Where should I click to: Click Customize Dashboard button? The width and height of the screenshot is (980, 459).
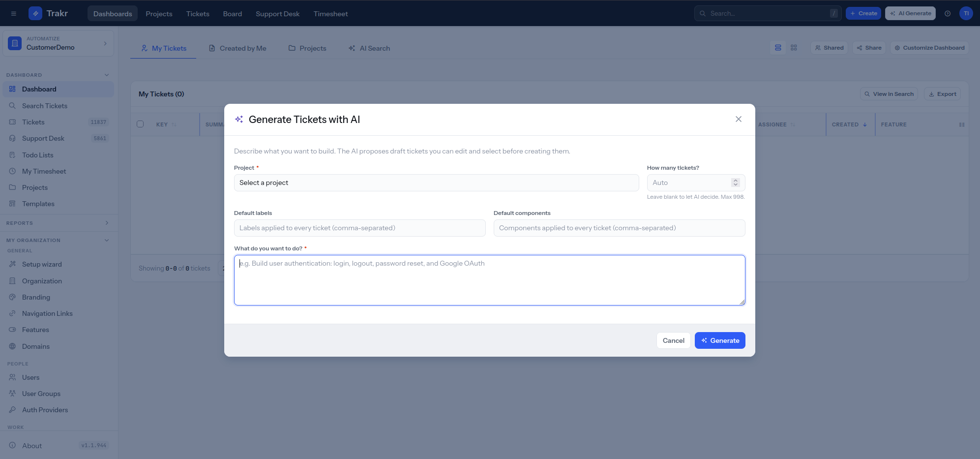pyautogui.click(x=929, y=48)
